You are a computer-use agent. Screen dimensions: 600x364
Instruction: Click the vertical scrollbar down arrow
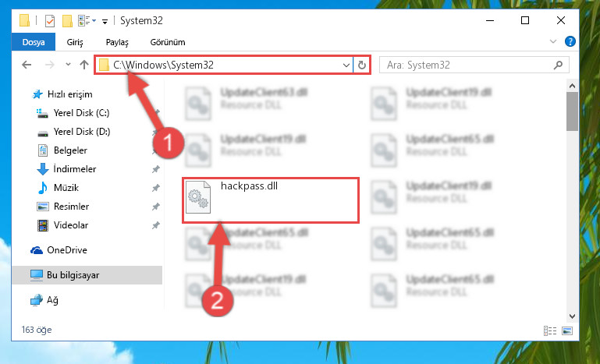(x=572, y=316)
